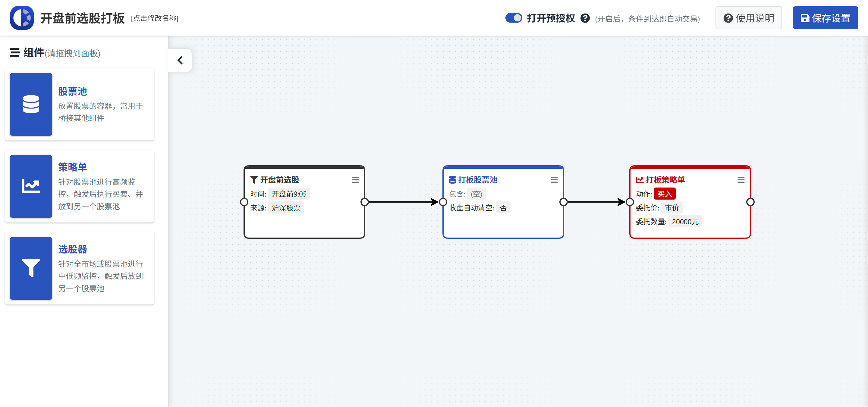The height and width of the screenshot is (407, 868).
Task: Click output port of 打板策略单 node
Action: pyautogui.click(x=750, y=202)
